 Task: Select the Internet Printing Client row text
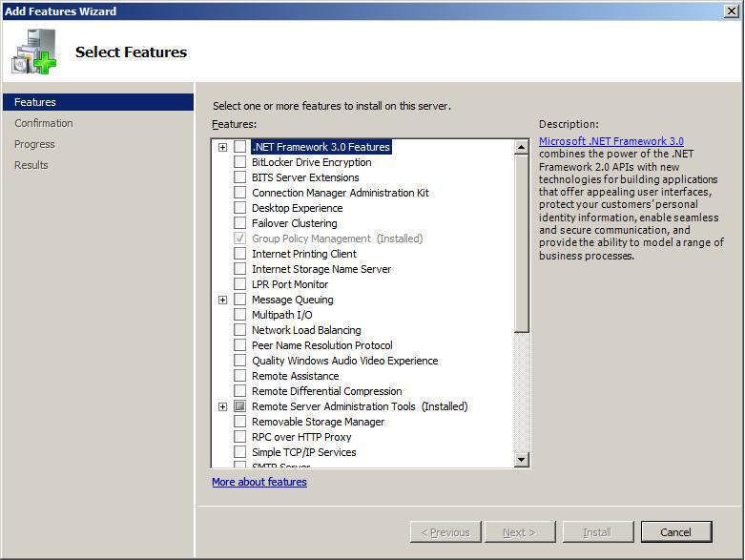304,254
